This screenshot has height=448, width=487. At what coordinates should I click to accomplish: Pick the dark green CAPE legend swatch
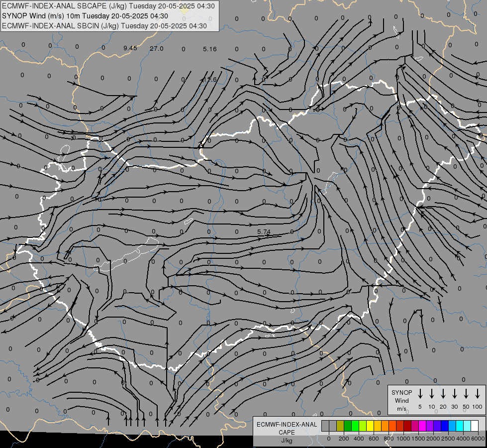pyautogui.click(x=348, y=426)
